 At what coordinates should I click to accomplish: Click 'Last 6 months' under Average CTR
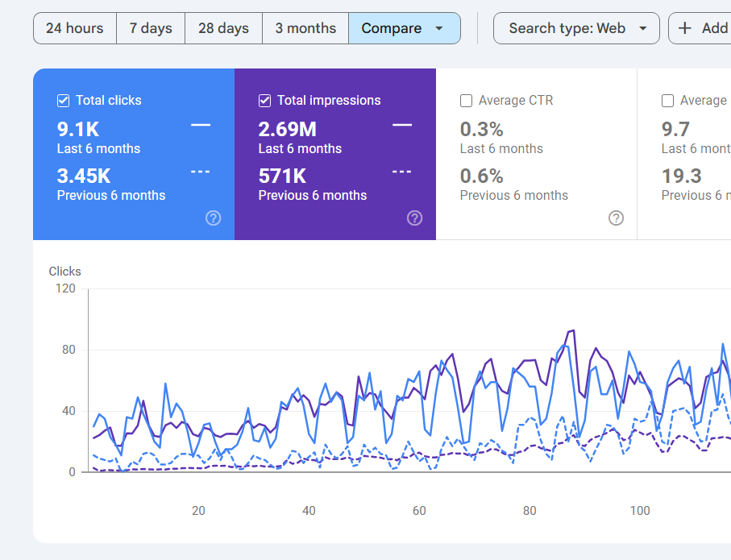click(501, 149)
